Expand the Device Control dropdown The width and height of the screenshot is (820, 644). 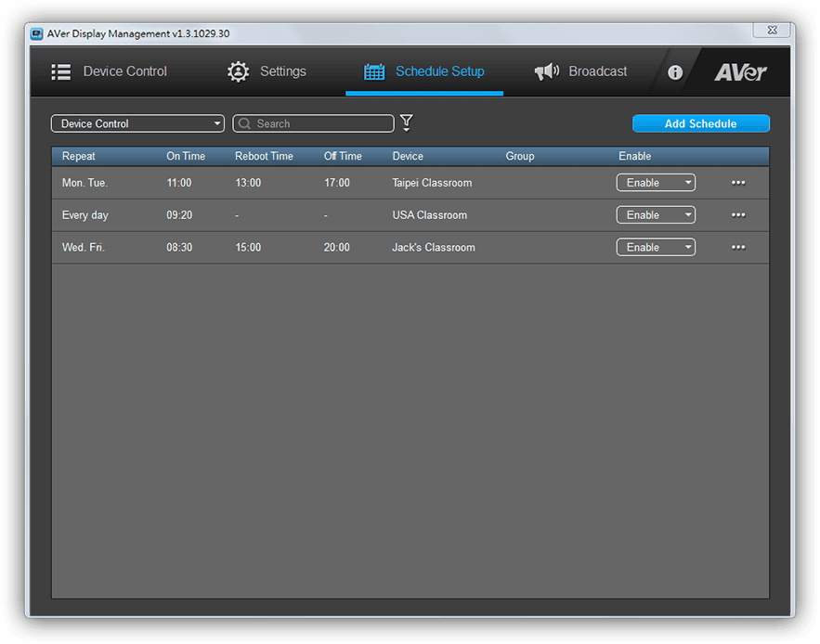[x=137, y=124]
